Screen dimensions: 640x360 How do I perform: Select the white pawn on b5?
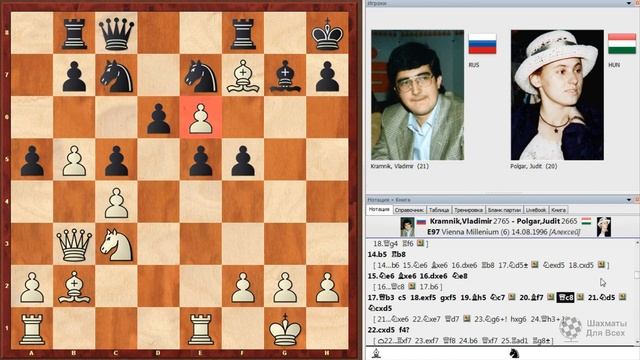(x=74, y=161)
